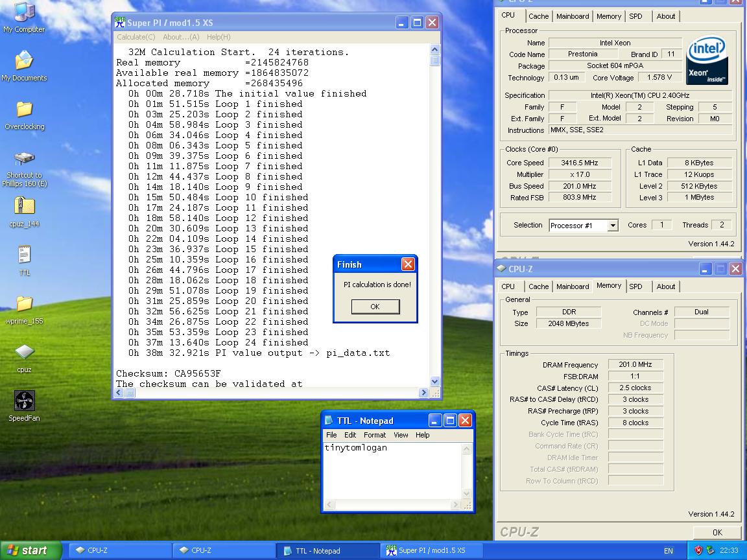Click the Windows start button
This screenshot has height=560, width=747.
(30, 550)
